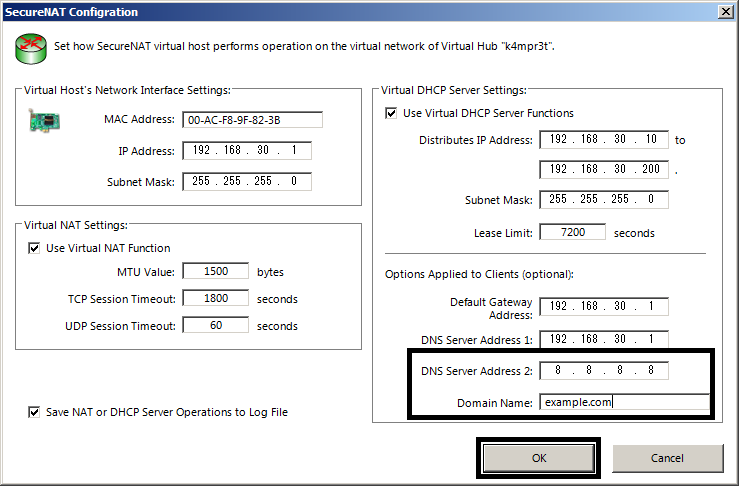The image size is (739, 486).
Task: Click the 'Virtual NAT Settings:' group title
Action: click(x=76, y=225)
